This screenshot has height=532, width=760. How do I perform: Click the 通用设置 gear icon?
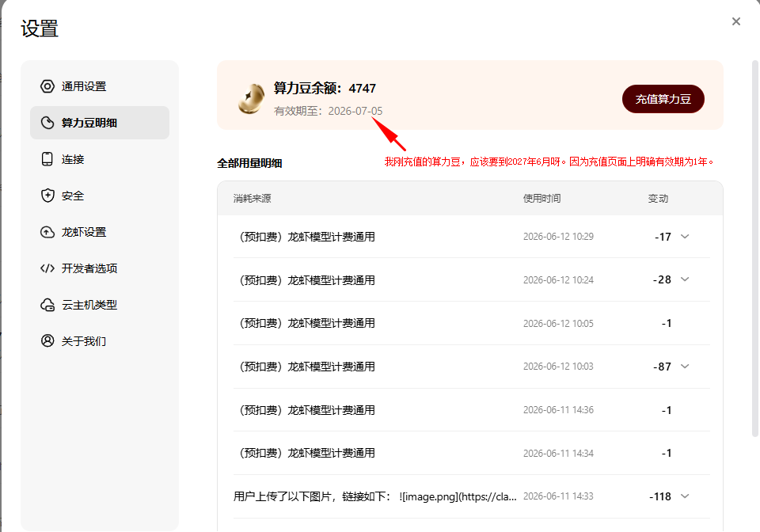(x=47, y=86)
